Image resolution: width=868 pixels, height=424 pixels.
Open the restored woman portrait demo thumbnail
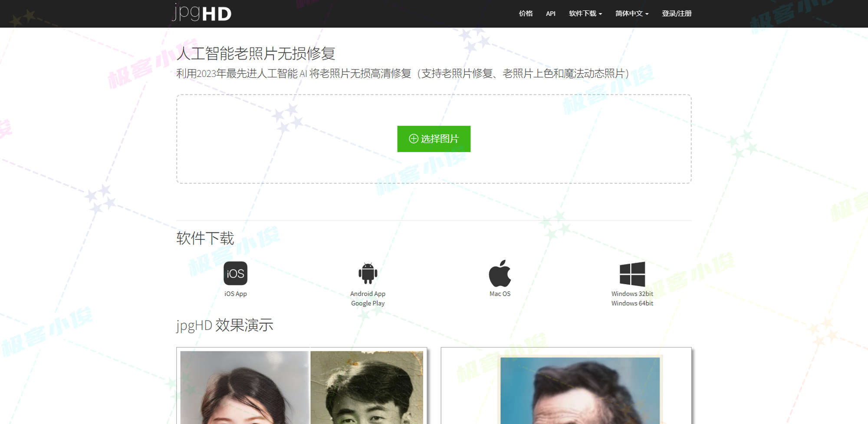point(245,388)
